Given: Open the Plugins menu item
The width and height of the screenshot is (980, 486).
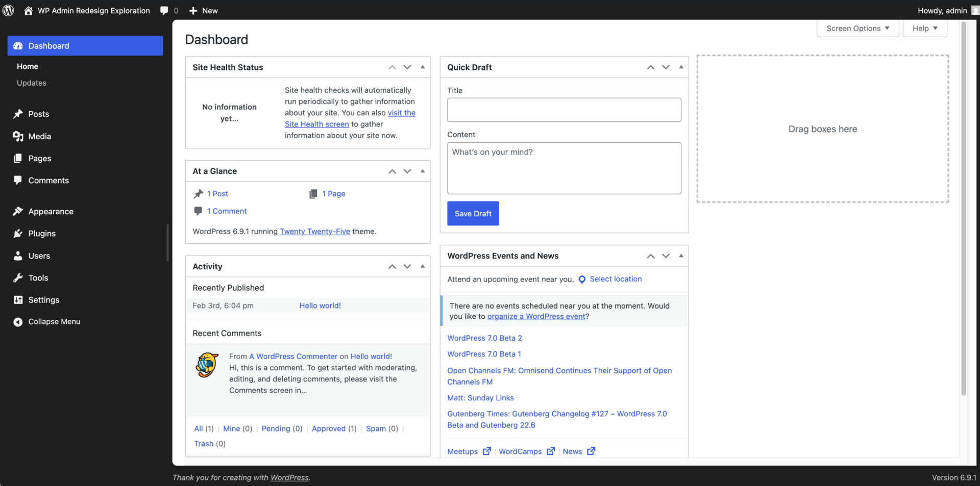Looking at the screenshot, I should [x=42, y=234].
